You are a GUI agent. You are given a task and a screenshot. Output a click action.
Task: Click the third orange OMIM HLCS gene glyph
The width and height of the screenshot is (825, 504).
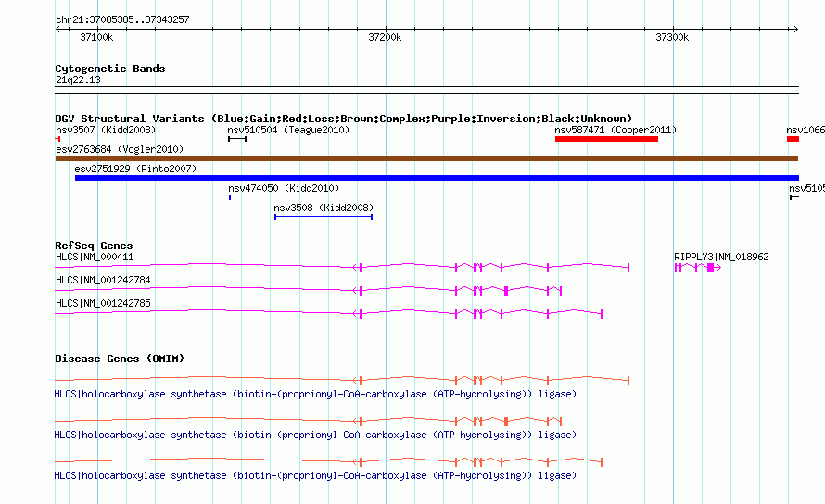329,462
